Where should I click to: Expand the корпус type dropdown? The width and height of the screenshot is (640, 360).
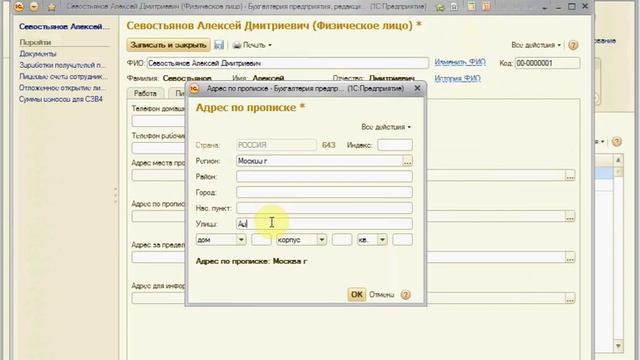pyautogui.click(x=322, y=240)
